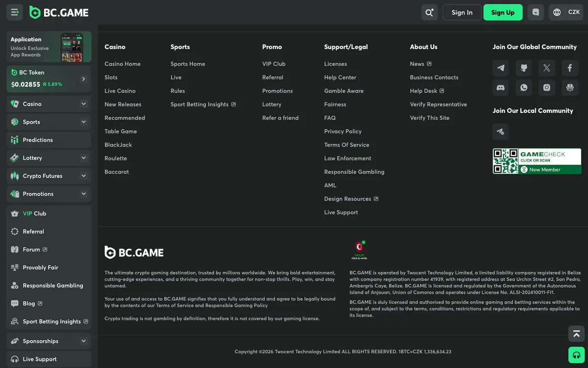Open the Verify This Site link
This screenshot has height=368, width=588.
pos(430,118)
